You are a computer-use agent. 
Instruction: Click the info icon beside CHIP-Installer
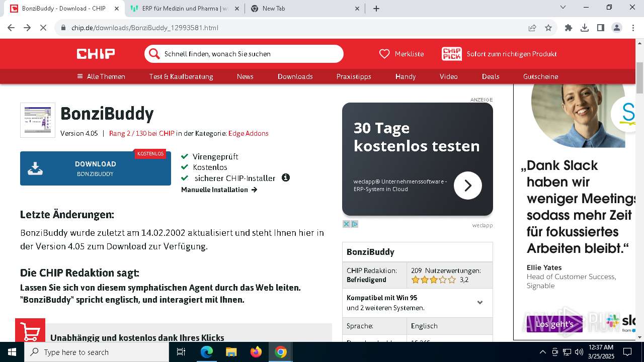286,177
